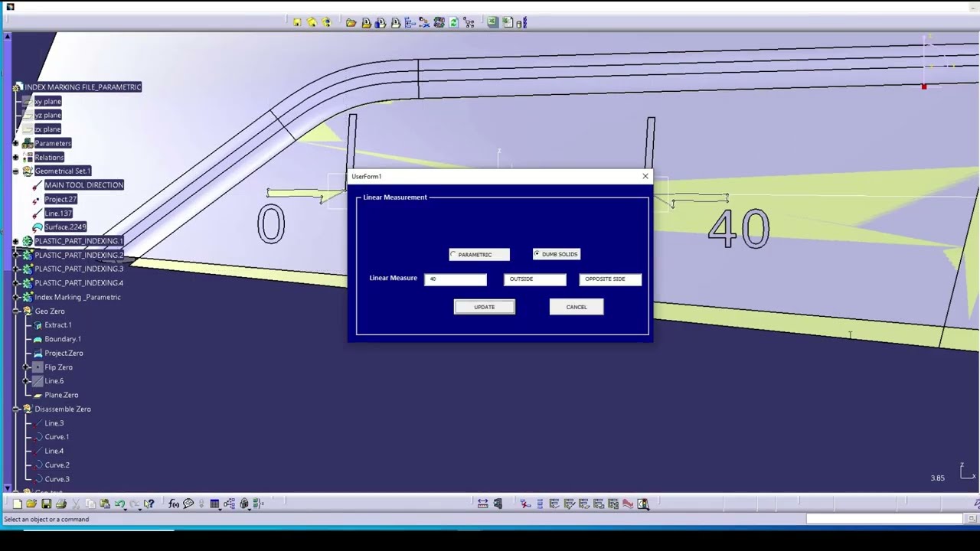Click the padlock icon in bottom toolbar
Viewport: 980px width, 551px height.
point(244,504)
